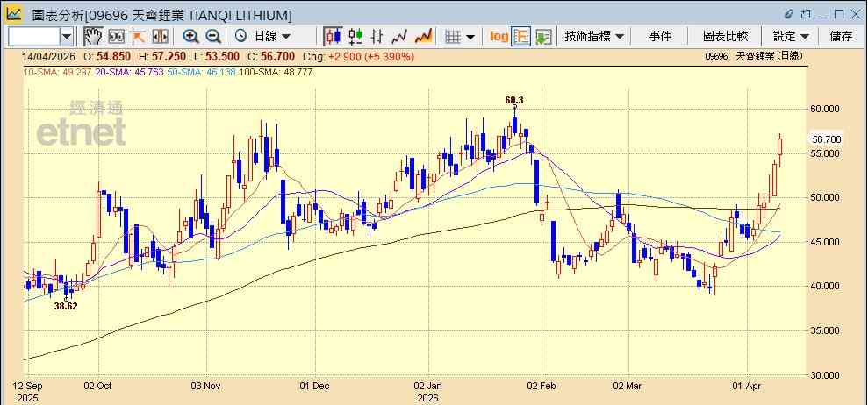This screenshot has width=868, height=405.
Task: Click the O: 54.850 open value
Action: pyautogui.click(x=107, y=56)
